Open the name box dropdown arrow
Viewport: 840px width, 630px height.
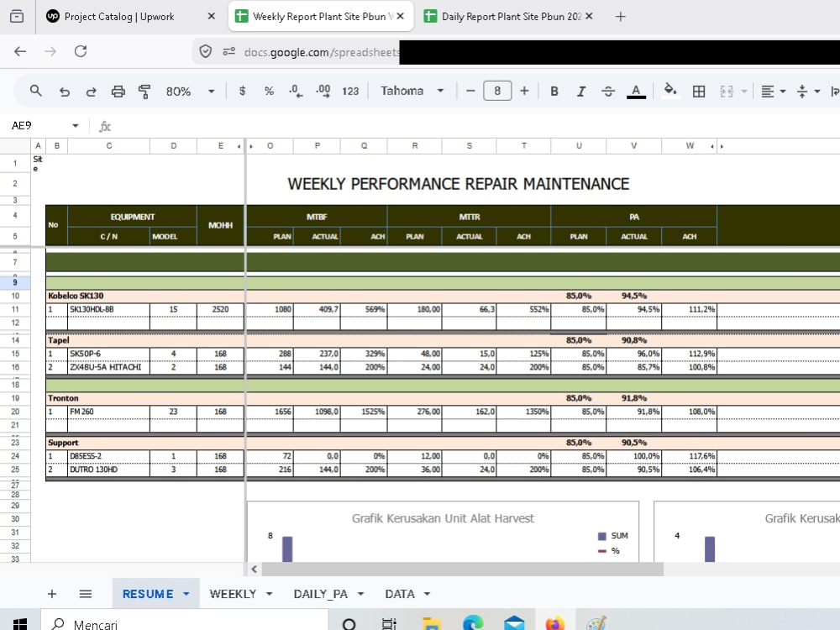[x=75, y=126]
